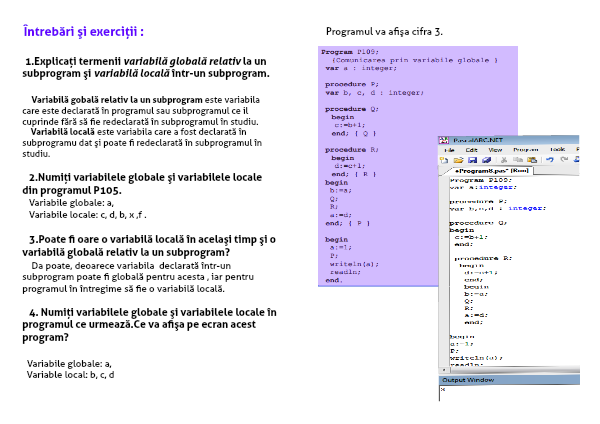Click the gray Redo arrow icon

(x=564, y=160)
